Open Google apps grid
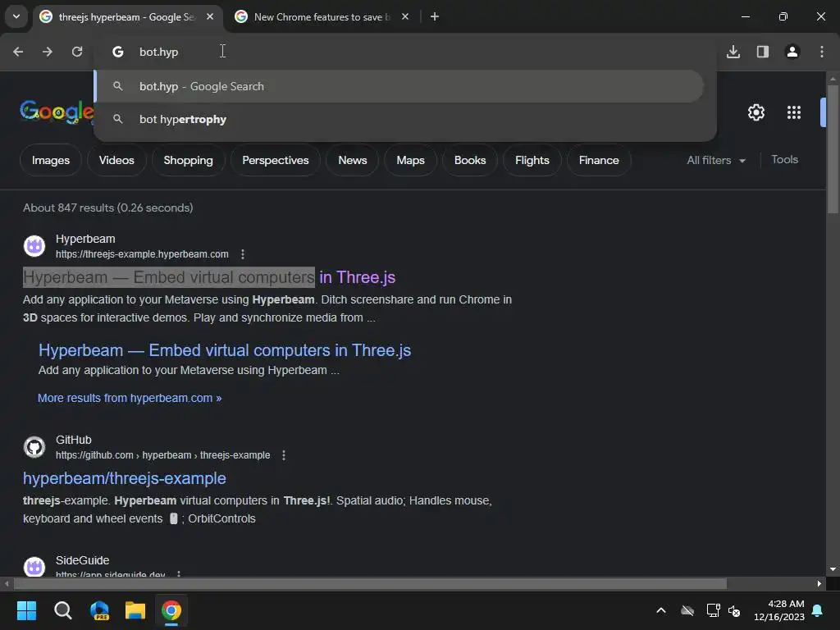The height and width of the screenshot is (630, 840). (794, 112)
